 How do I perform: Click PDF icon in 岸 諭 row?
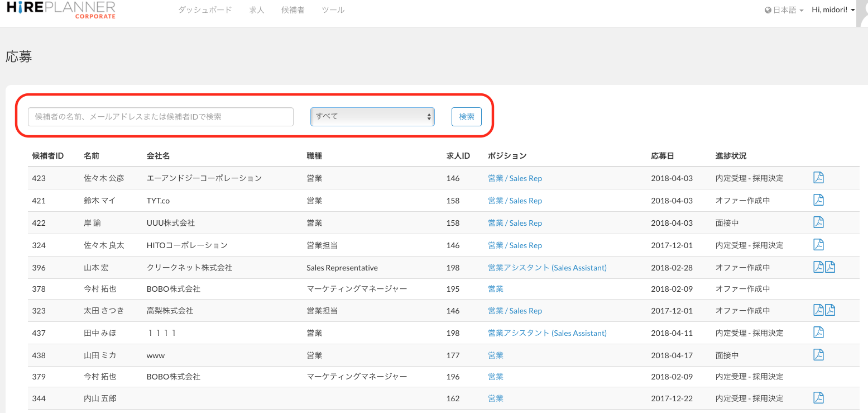818,222
